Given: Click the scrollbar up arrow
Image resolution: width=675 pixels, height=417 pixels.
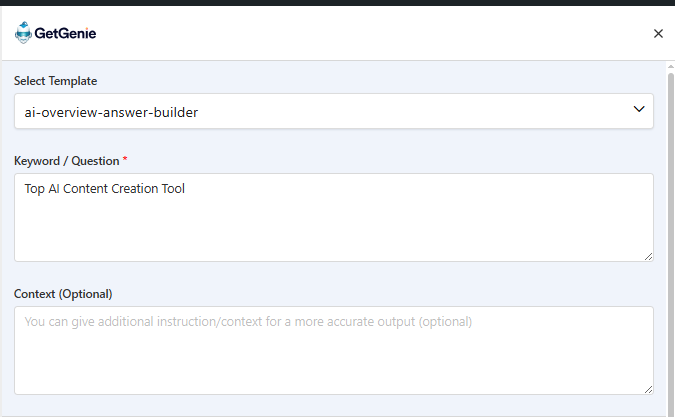Looking at the screenshot, I should tap(669, 67).
